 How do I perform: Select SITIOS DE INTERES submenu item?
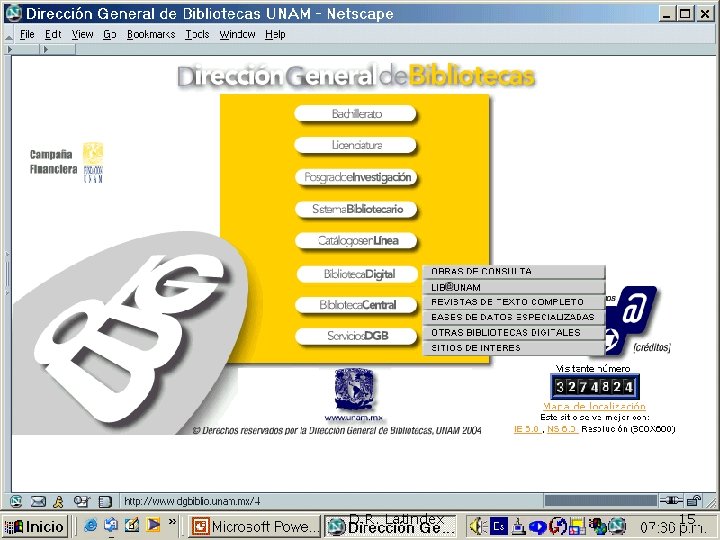[x=514, y=348]
